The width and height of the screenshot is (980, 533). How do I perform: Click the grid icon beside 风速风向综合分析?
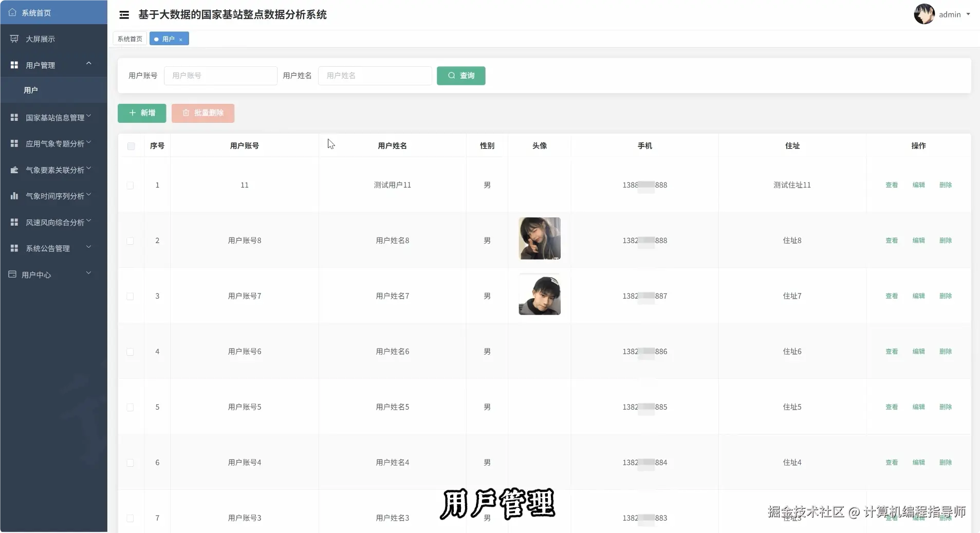tap(14, 222)
